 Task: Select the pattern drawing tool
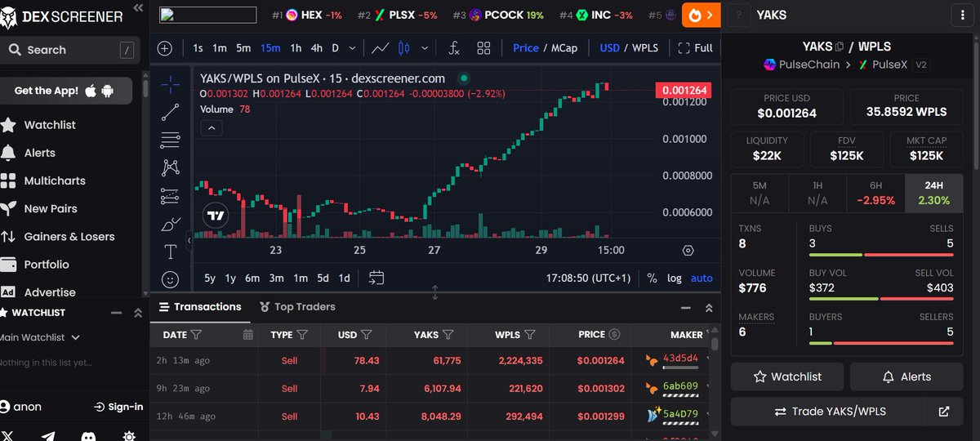coord(170,167)
